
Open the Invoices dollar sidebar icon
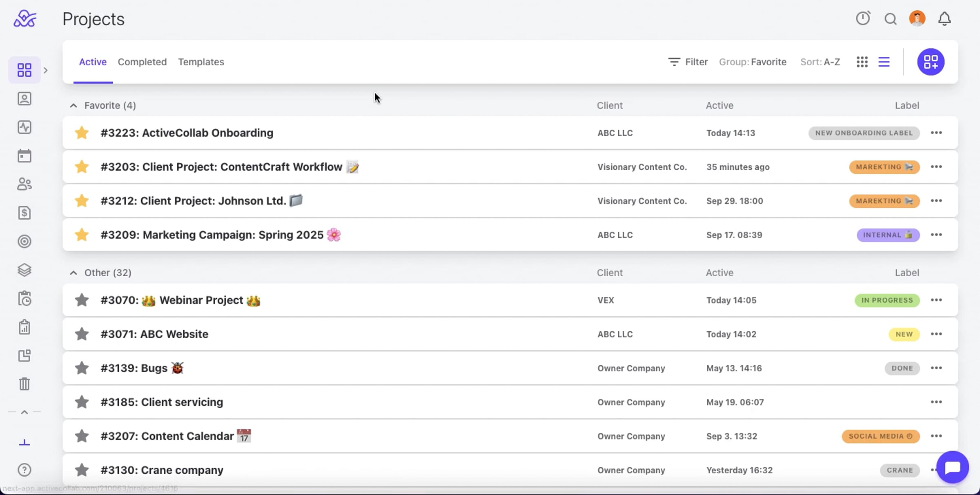(x=24, y=213)
